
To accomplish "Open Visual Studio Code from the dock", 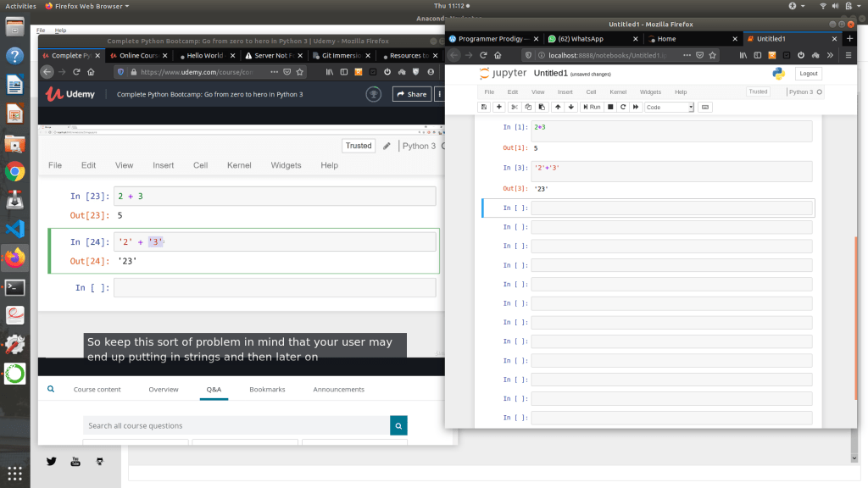I will click(x=14, y=229).
